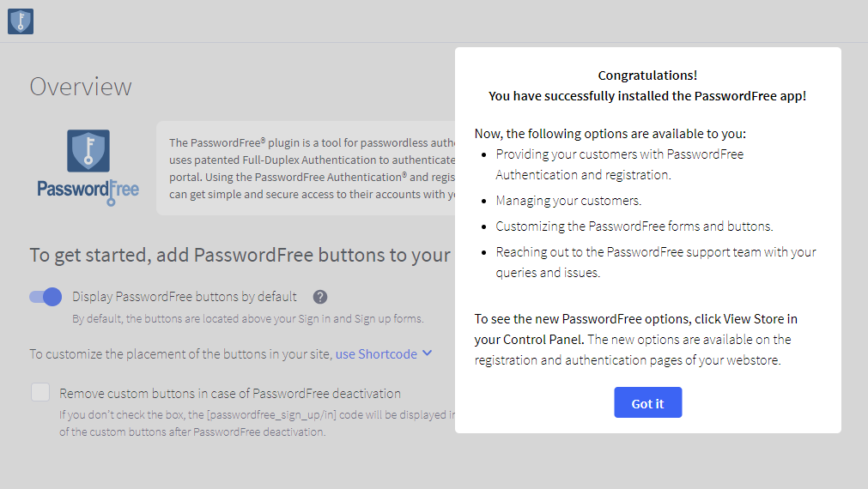The width and height of the screenshot is (868, 489).
Task: Select the "Managing your customers" bullet
Action: click(x=568, y=201)
